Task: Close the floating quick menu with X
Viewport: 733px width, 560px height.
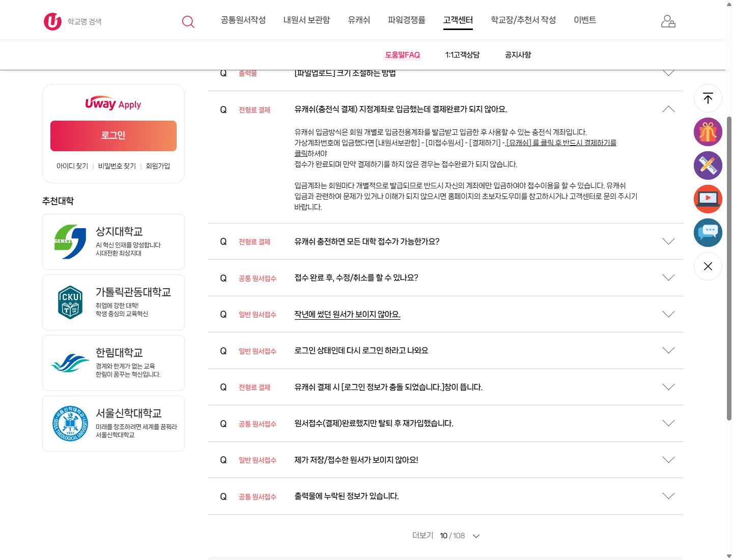Action: [708, 266]
